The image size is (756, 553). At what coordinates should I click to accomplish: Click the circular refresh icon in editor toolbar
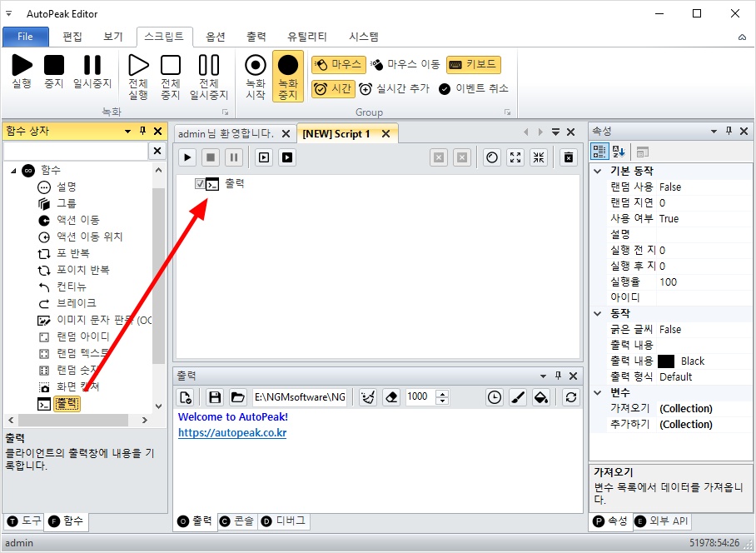pyautogui.click(x=492, y=157)
